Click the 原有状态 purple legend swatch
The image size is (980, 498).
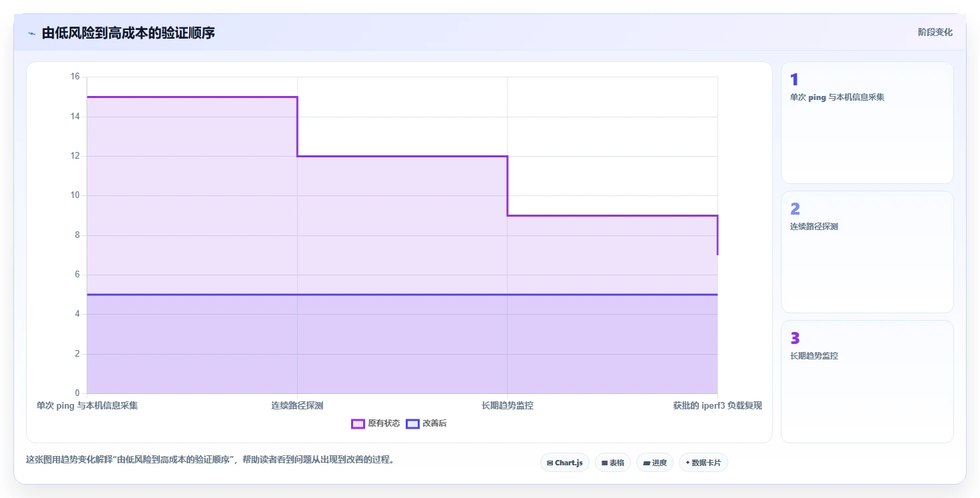coord(358,424)
